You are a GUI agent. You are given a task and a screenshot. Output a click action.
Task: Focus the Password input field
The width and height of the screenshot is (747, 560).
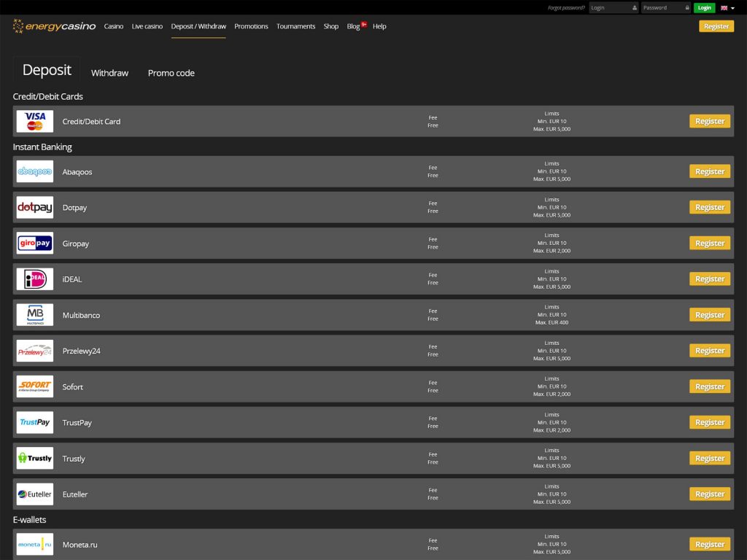click(665, 7)
